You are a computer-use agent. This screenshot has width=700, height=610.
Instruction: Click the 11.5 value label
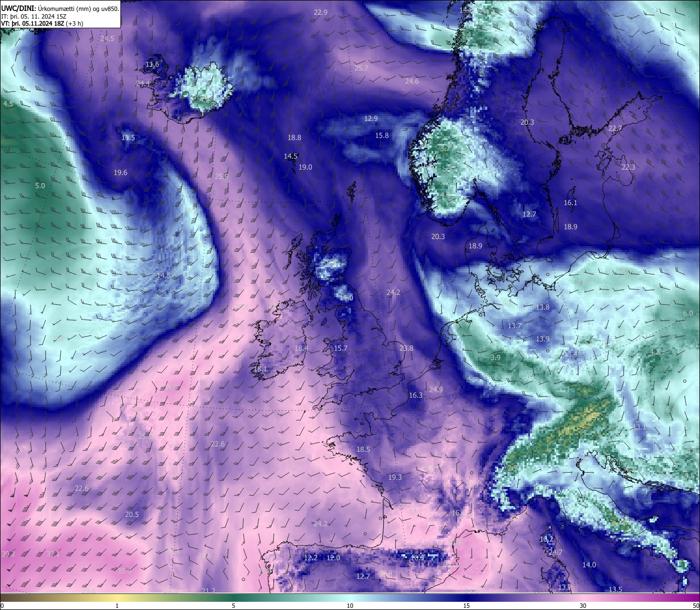[128, 138]
